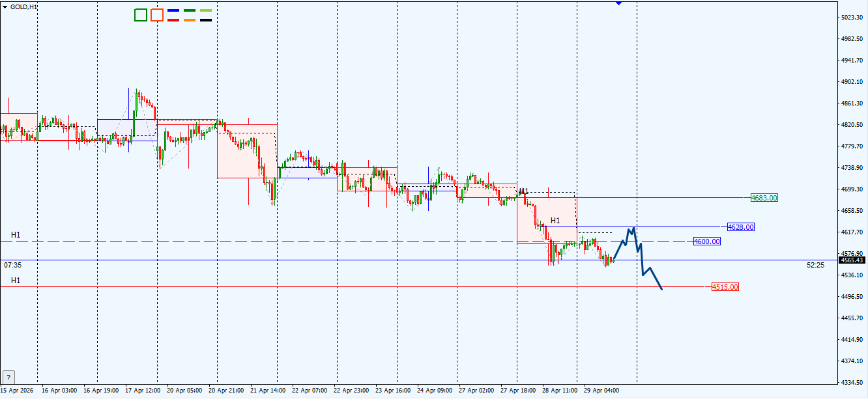This screenshot has width=868, height=399.
Task: Select the light green line swatch
Action: (x=206, y=10)
